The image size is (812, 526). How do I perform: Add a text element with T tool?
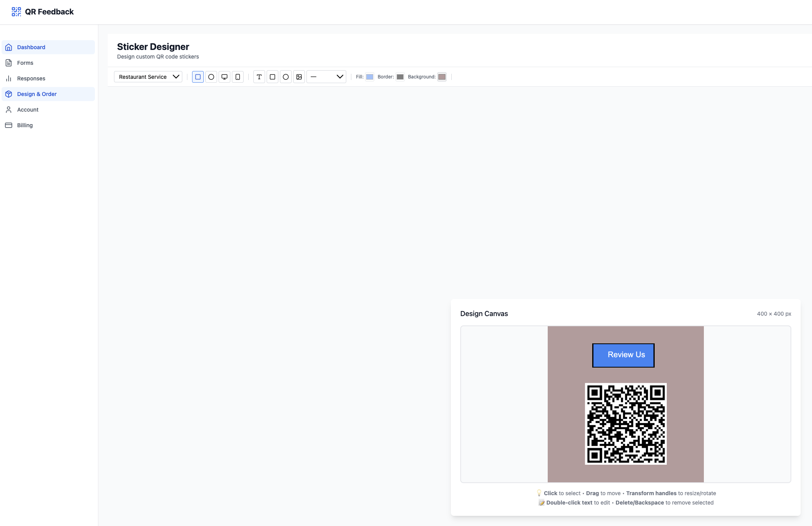click(x=259, y=77)
